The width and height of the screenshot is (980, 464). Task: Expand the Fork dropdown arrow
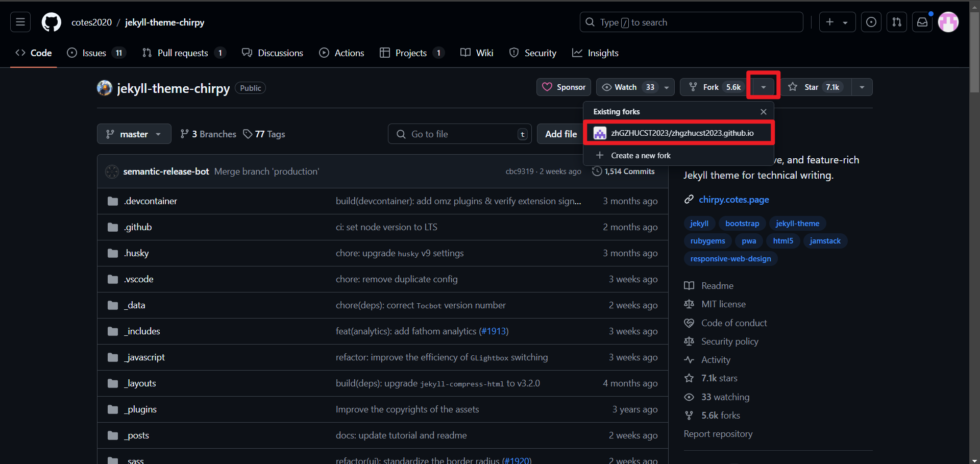(x=764, y=87)
